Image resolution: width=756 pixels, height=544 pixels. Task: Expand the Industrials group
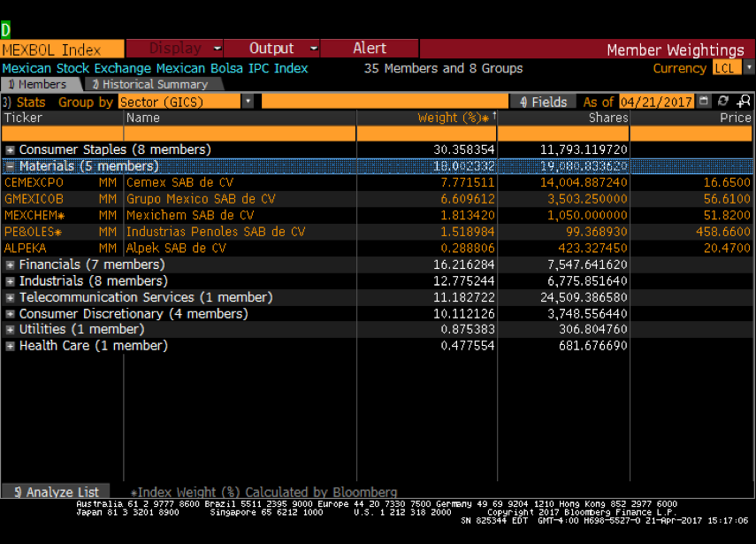coord(10,281)
